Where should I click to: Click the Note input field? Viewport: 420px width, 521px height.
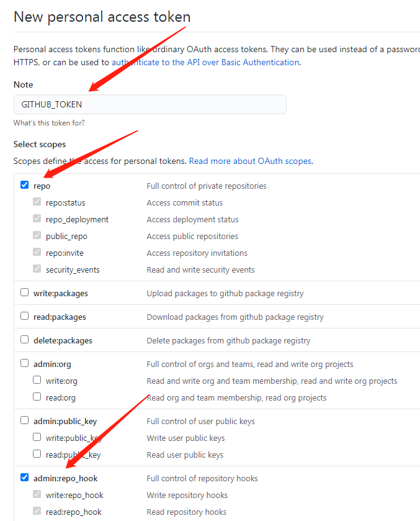[150, 104]
